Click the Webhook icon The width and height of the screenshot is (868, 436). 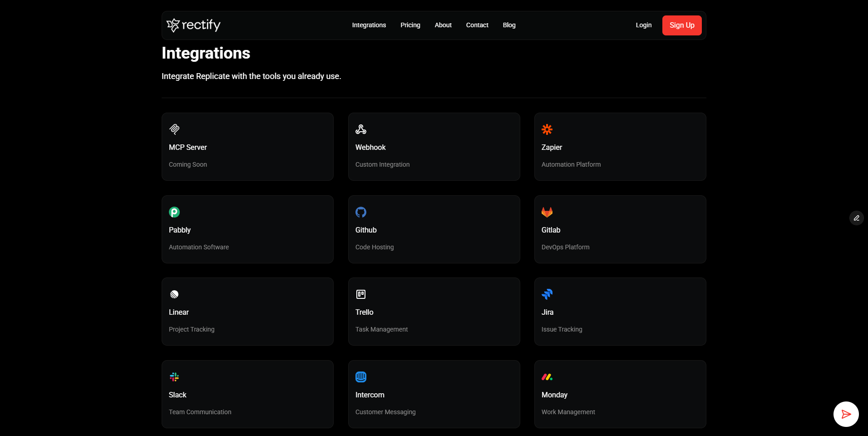coord(361,129)
